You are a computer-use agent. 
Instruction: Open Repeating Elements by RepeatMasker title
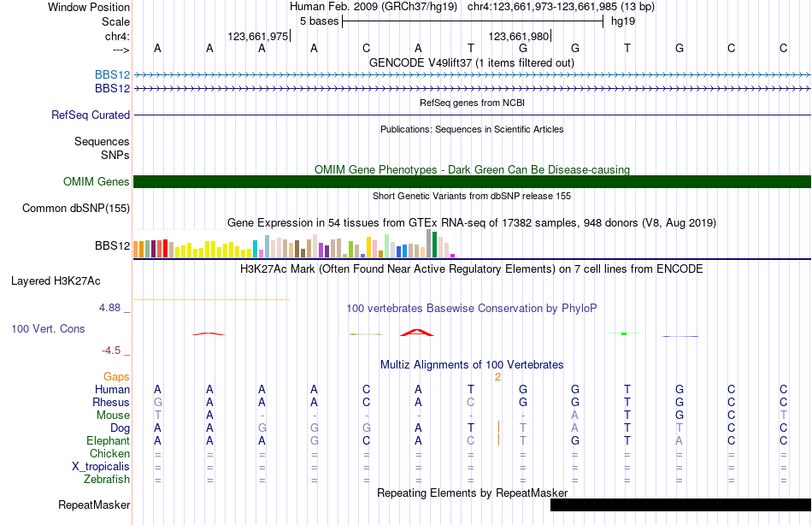472,493
